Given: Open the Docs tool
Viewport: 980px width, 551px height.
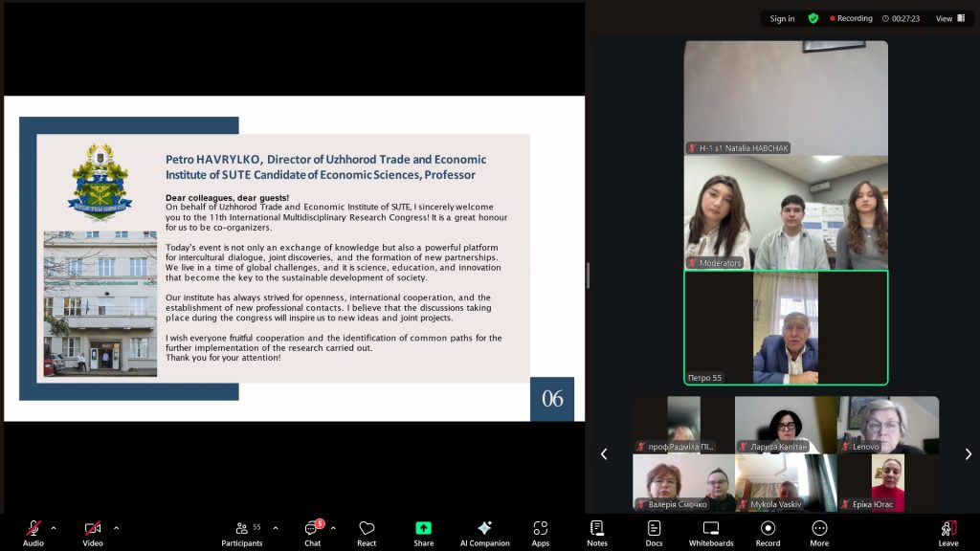Looking at the screenshot, I should tap(654, 532).
